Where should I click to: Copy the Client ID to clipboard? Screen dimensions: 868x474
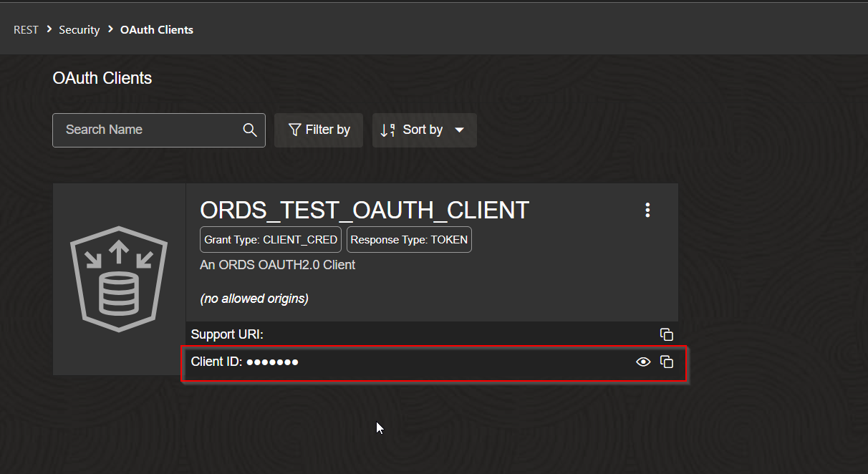[667, 362]
